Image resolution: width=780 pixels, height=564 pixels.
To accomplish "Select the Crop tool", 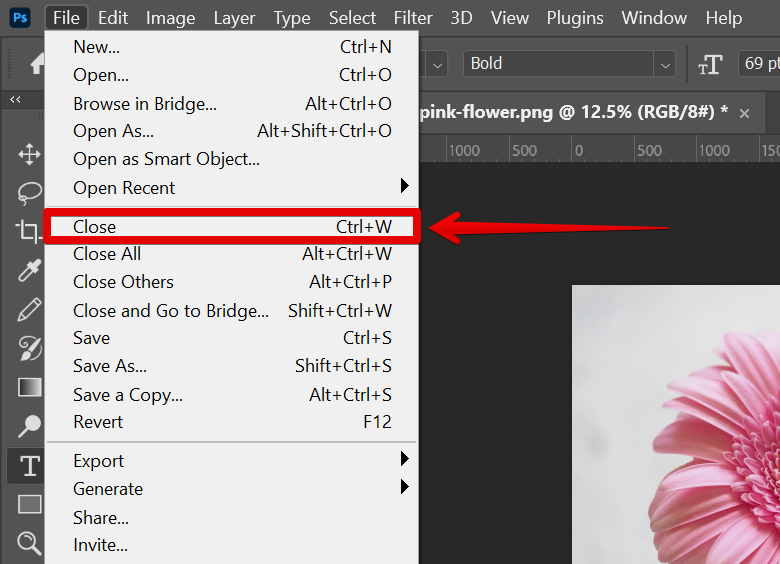I will [x=28, y=231].
